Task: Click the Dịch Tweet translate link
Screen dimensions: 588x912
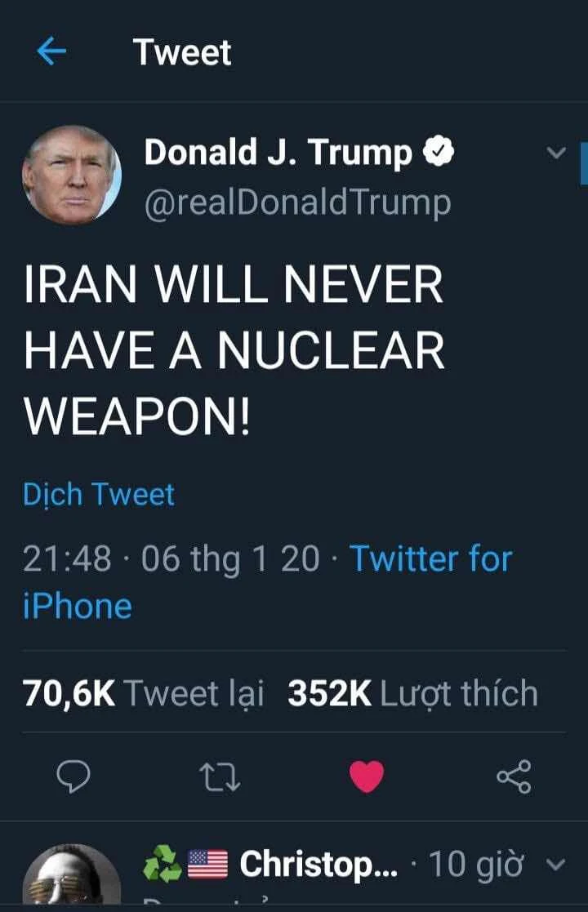Action: [99, 495]
